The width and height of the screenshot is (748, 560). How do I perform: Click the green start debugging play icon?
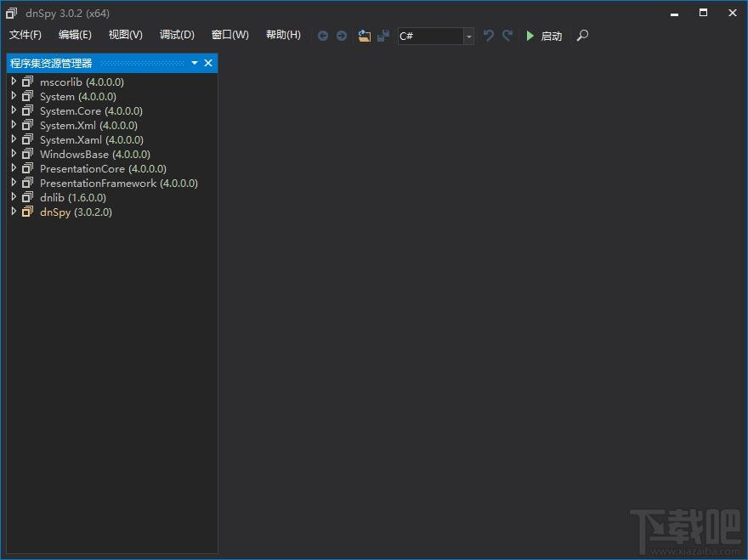click(x=530, y=36)
